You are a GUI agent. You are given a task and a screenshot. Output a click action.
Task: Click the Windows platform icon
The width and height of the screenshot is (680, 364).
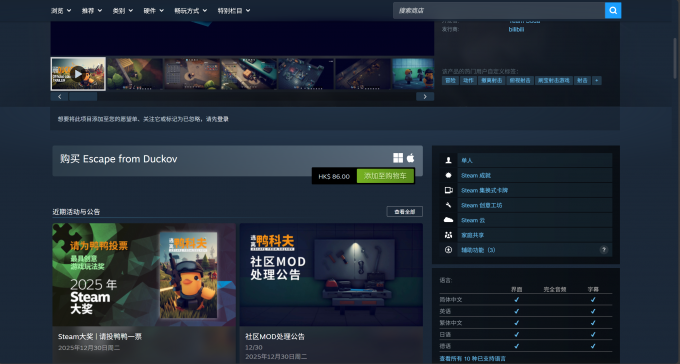[x=398, y=158]
